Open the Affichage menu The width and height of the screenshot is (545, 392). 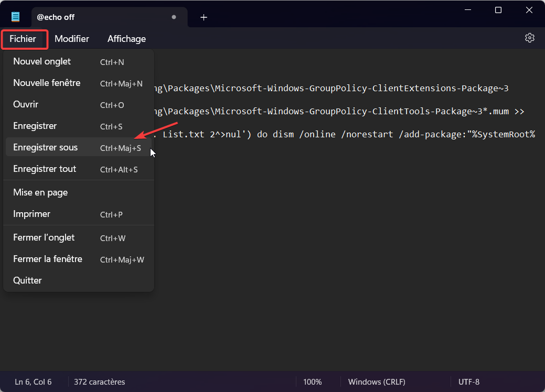[126, 39]
